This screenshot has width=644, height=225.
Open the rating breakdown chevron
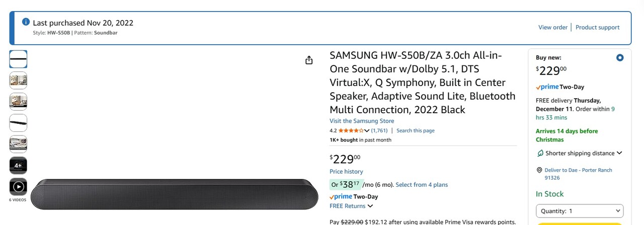point(367,131)
